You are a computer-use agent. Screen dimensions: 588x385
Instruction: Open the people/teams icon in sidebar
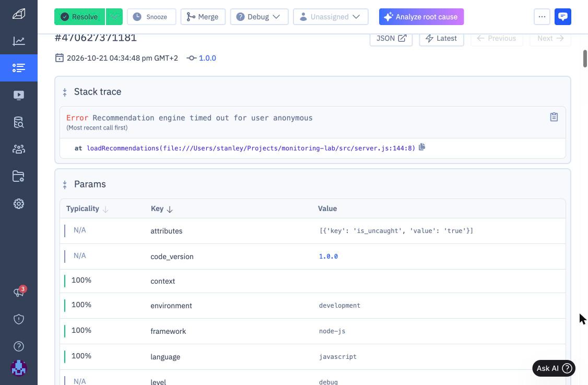click(x=19, y=149)
